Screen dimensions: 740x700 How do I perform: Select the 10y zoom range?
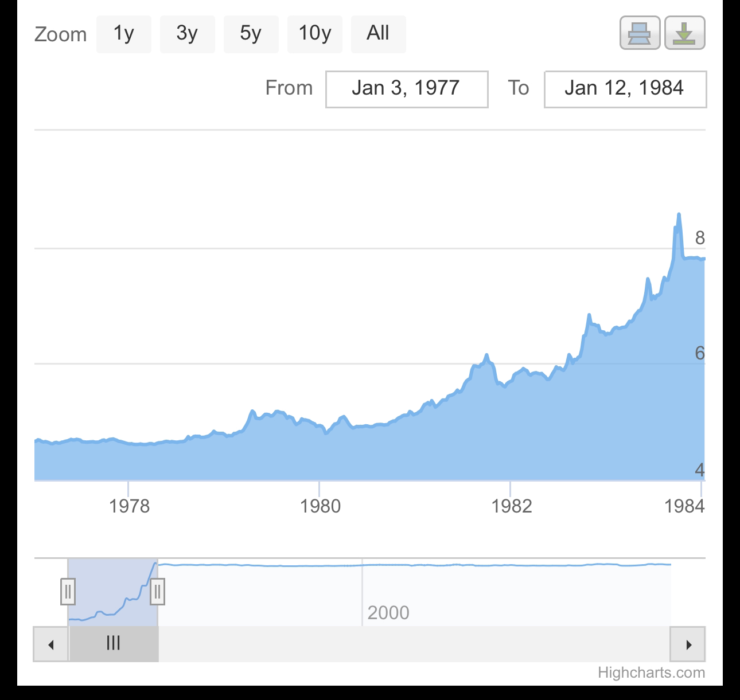315,34
